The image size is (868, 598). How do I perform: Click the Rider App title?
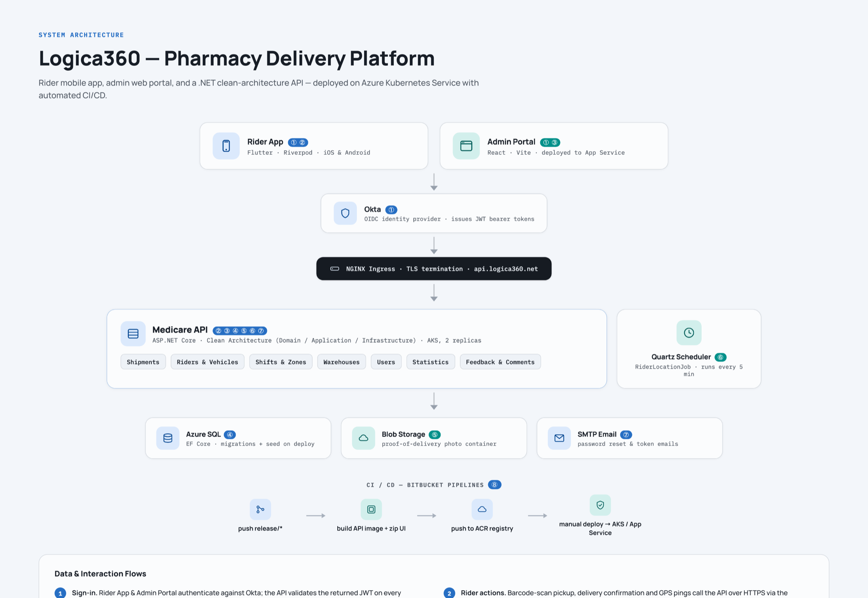click(x=265, y=142)
